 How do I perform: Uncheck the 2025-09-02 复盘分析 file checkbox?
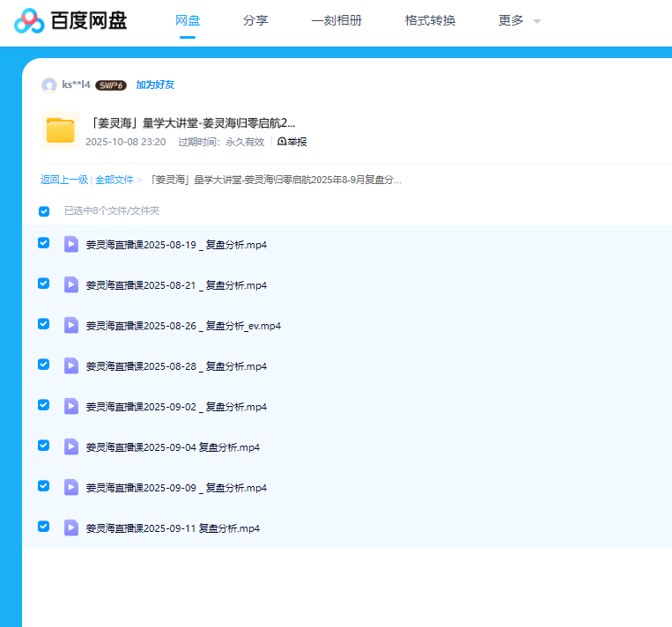point(44,405)
